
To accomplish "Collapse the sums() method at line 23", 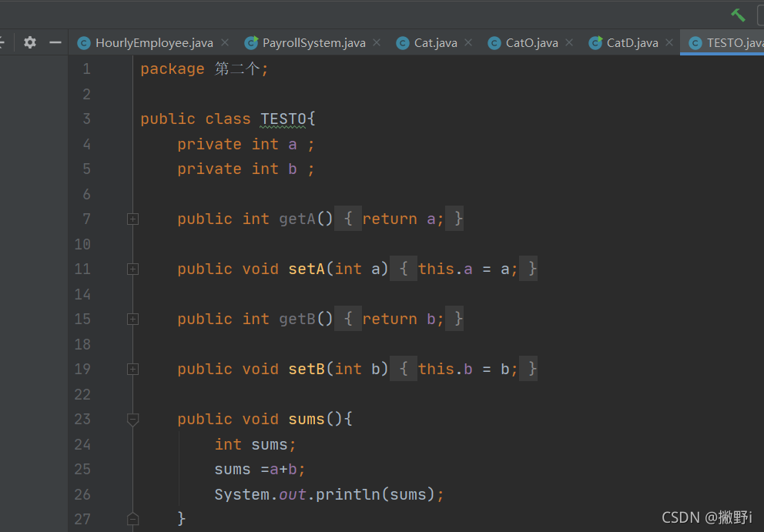I will click(x=132, y=420).
